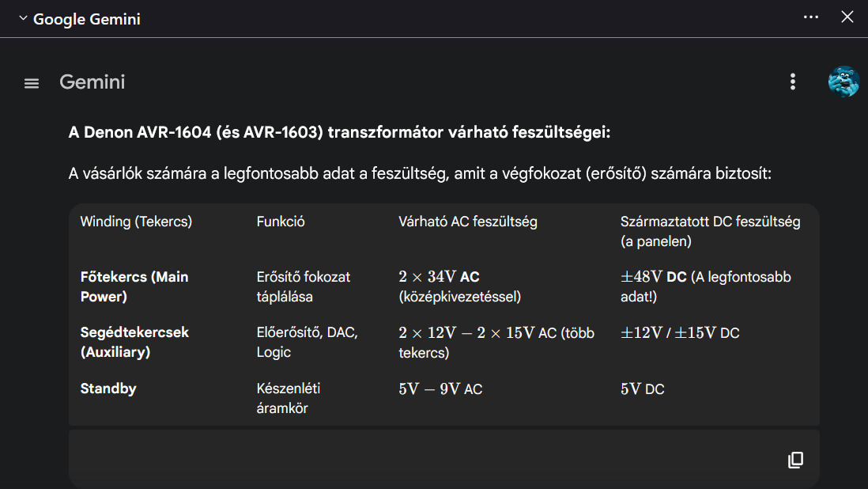Click the "Segédtekercsek (Auxiliary)" row label
The width and height of the screenshot is (868, 489).
(x=134, y=342)
